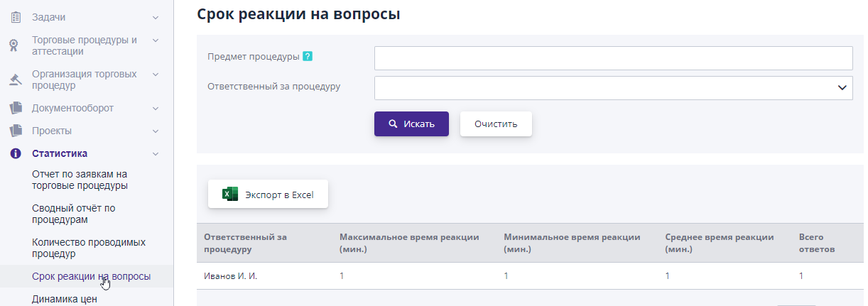Image resolution: width=868 pixels, height=306 pixels.
Task: Open Динамика цен report
Action: tap(65, 299)
